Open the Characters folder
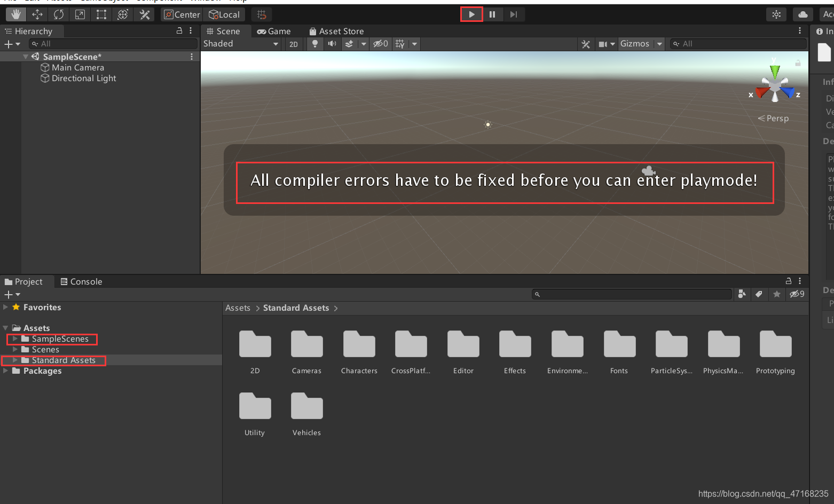This screenshot has width=834, height=504. coord(359,352)
